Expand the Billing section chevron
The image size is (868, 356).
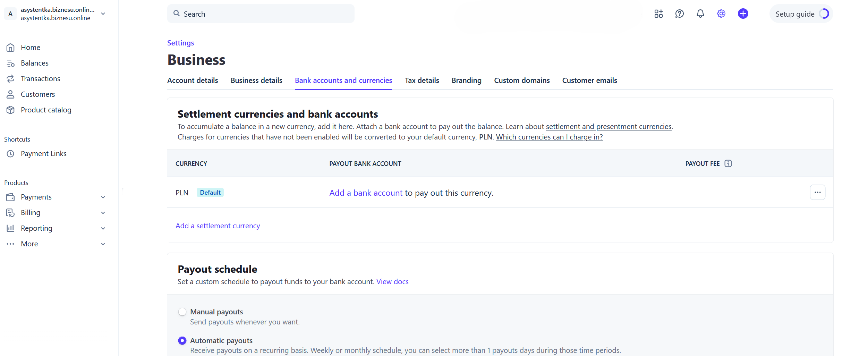tap(103, 213)
